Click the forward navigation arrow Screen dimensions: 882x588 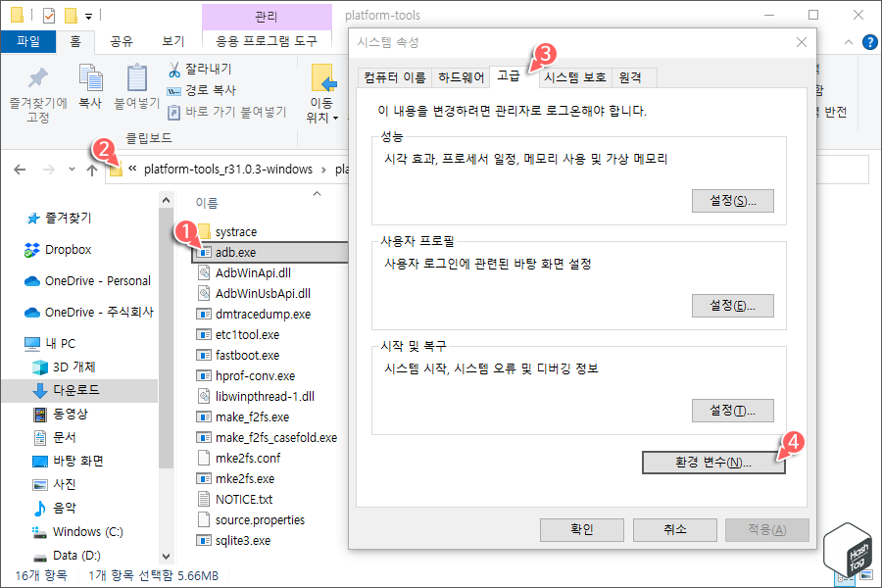(49, 170)
